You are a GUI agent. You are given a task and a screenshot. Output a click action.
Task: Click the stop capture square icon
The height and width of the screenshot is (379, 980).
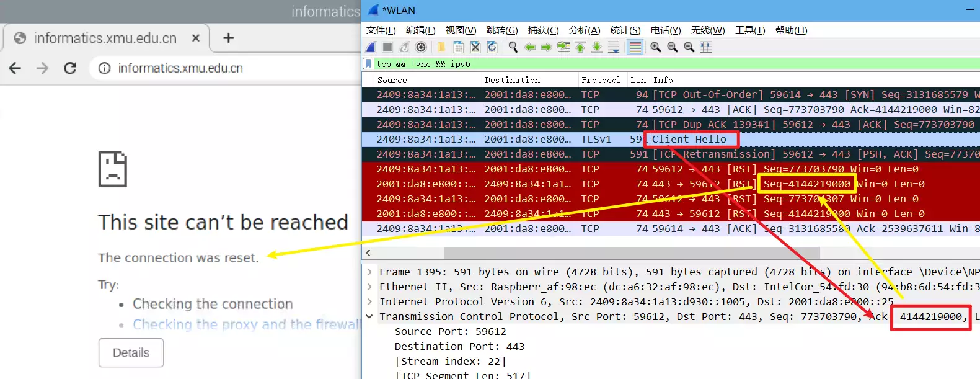(387, 47)
